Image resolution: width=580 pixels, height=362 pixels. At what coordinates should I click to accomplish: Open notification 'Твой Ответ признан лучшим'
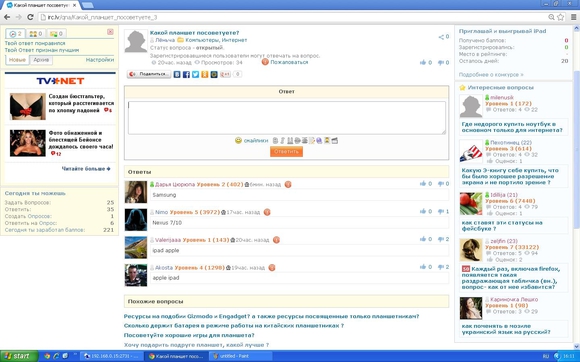(42, 50)
